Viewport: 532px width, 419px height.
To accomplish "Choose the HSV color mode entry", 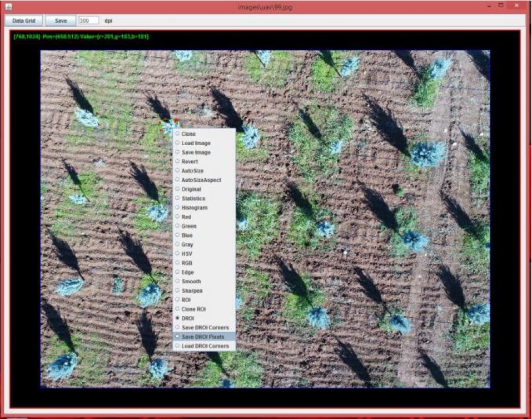I will [187, 254].
